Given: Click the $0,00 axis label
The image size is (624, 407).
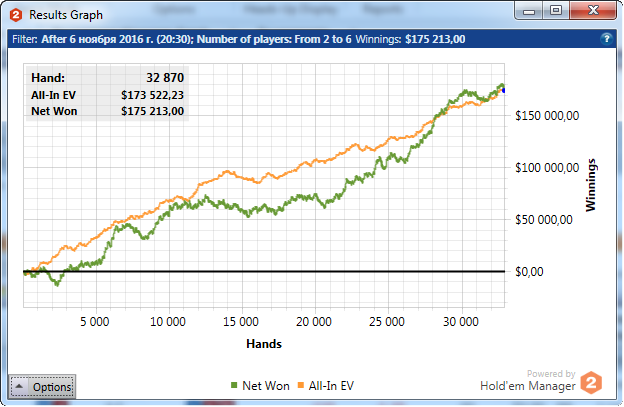Looking at the screenshot, I should [529, 272].
